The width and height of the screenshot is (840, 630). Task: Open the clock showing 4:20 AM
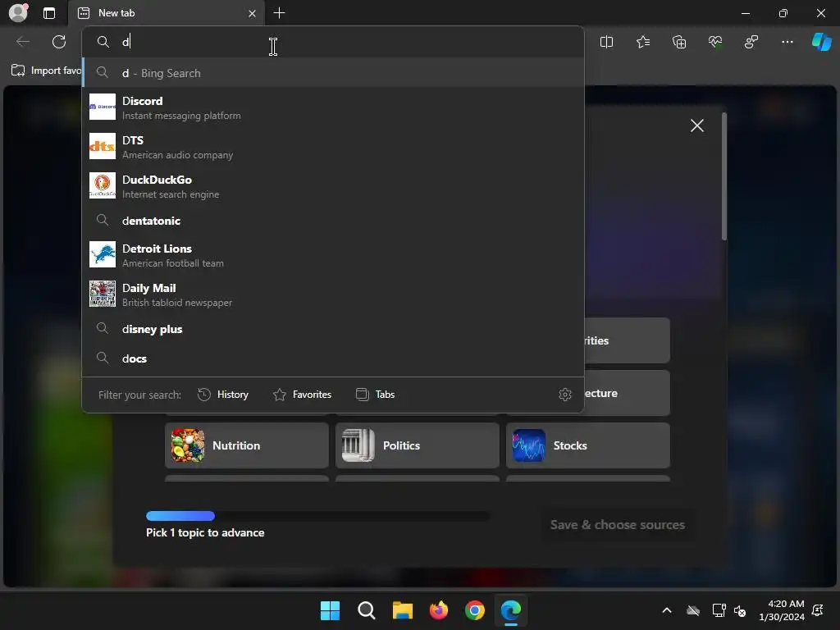tap(782, 610)
